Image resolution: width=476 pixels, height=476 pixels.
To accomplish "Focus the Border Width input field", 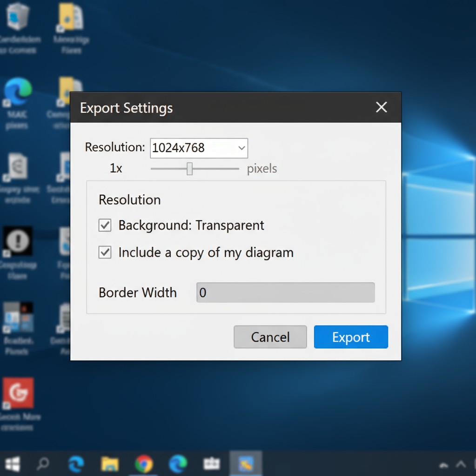I will [x=285, y=293].
